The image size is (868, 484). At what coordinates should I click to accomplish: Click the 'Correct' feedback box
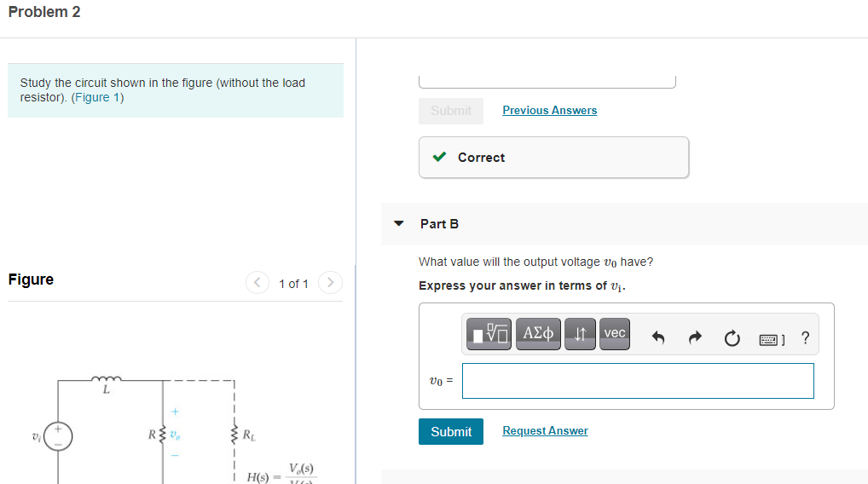[553, 158]
